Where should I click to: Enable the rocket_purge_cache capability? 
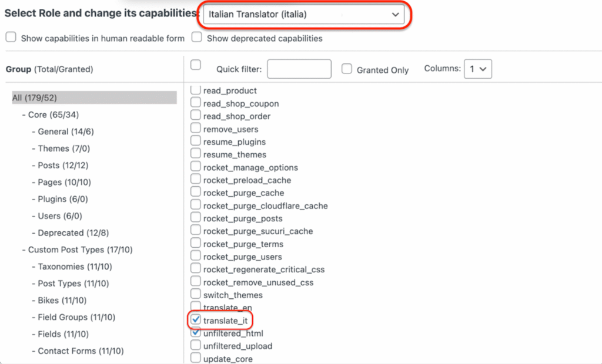196,193
